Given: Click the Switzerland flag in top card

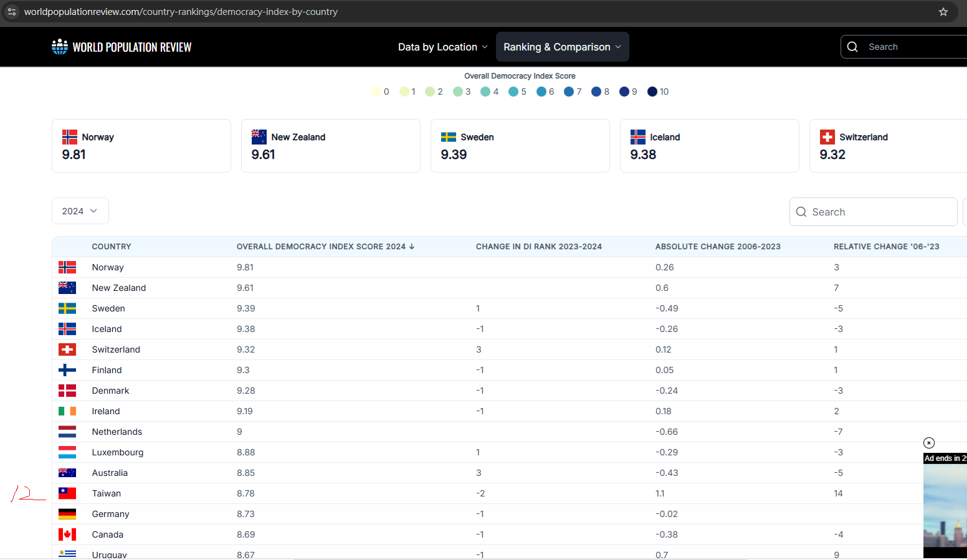Looking at the screenshot, I should pyautogui.click(x=827, y=137).
